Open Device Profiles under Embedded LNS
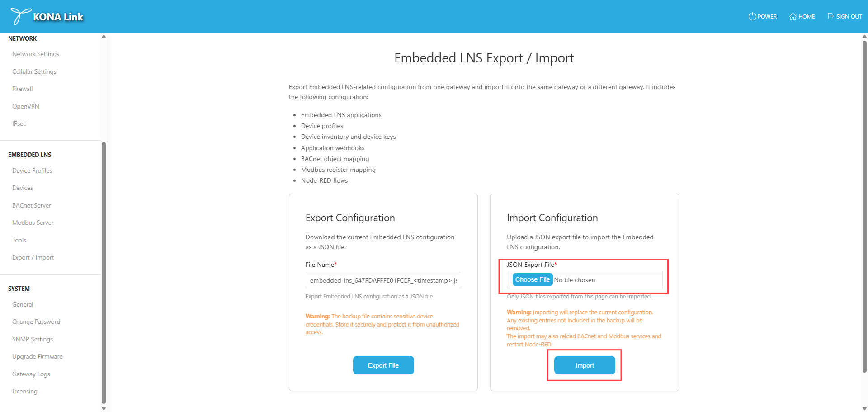Viewport: 868px width, 412px height. pos(32,170)
